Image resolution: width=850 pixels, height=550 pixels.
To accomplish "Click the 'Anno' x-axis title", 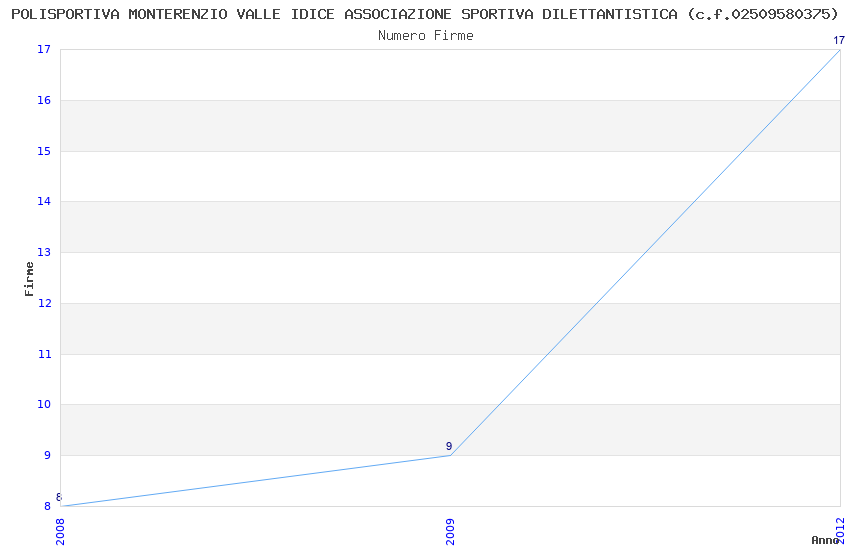I will [x=825, y=540].
